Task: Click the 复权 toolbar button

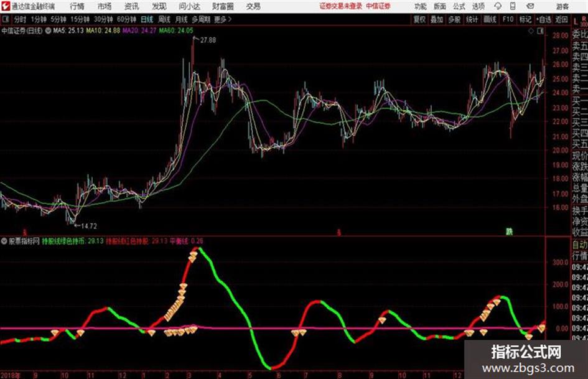Action: 419,19
